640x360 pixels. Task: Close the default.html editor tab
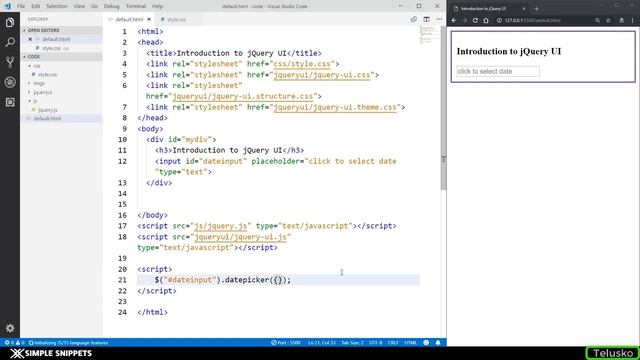(x=149, y=19)
